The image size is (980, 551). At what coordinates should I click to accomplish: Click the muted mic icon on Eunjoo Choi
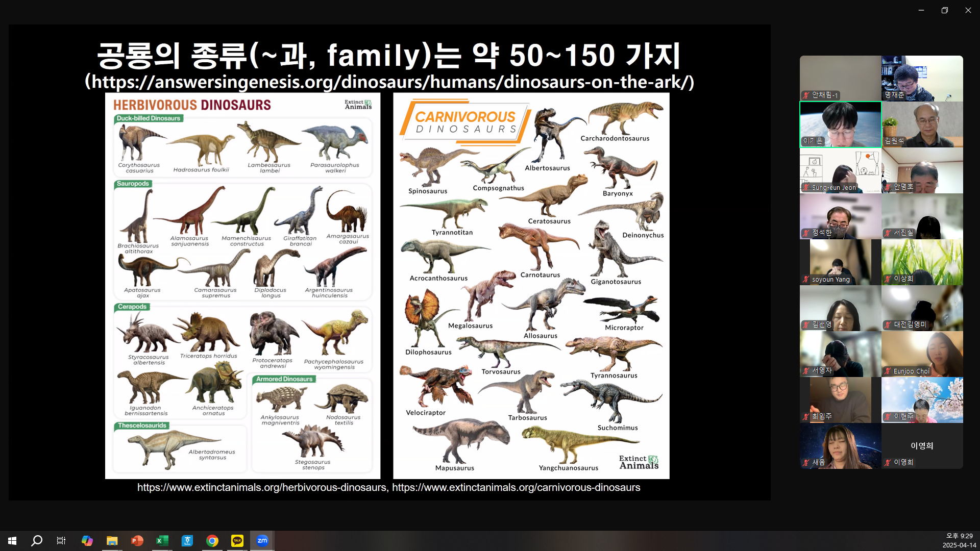[x=888, y=371]
